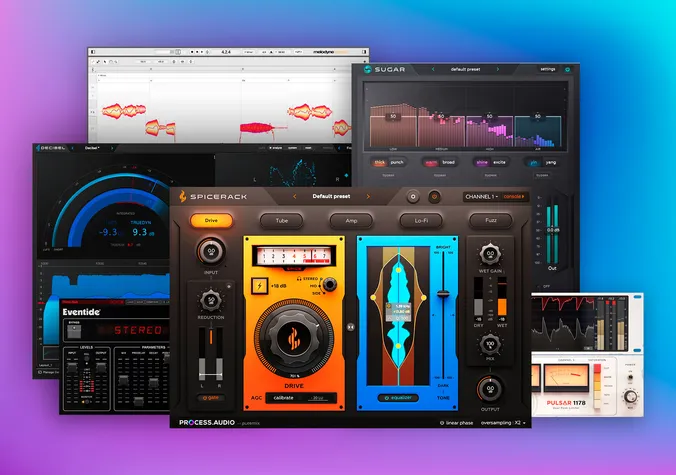Click the AGC calibrate button
Screen dimensions: 676x475
pos(301,398)
